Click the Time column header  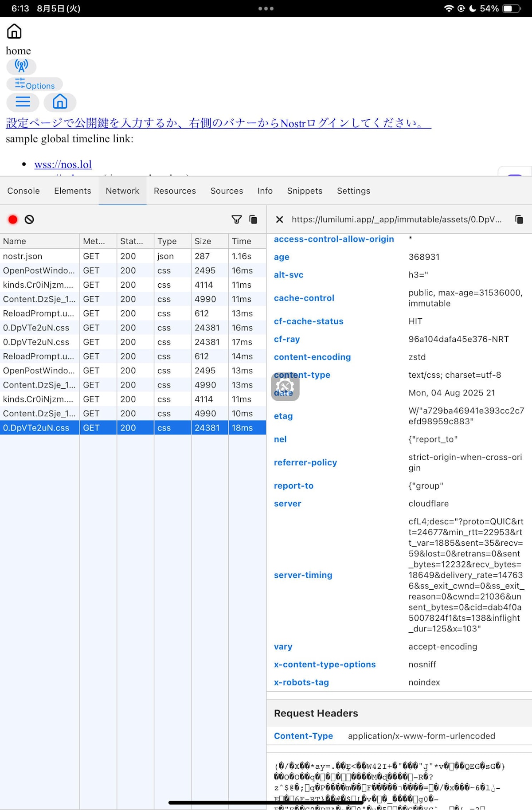(x=247, y=241)
